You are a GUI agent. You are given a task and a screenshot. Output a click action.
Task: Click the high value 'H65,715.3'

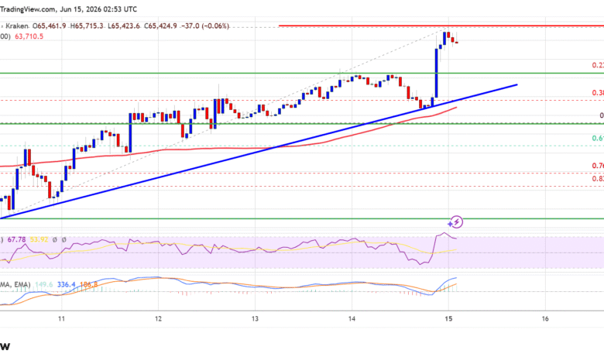click(87, 26)
